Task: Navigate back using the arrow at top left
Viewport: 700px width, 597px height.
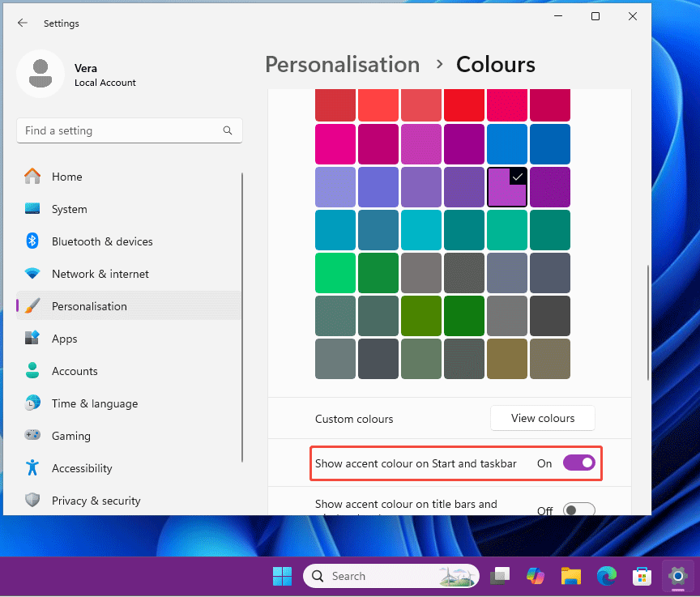Action: point(23,23)
